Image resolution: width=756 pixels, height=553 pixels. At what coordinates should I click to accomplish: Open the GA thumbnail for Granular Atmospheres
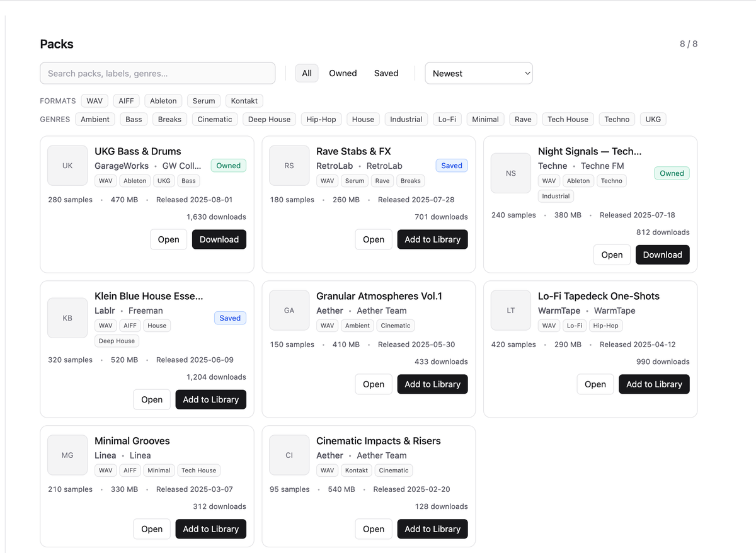[289, 311]
